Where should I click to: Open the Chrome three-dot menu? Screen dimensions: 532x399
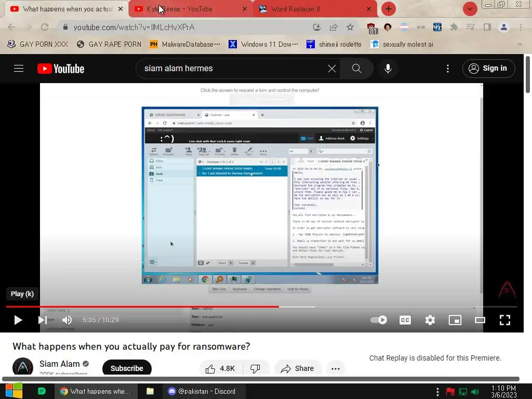point(521,27)
